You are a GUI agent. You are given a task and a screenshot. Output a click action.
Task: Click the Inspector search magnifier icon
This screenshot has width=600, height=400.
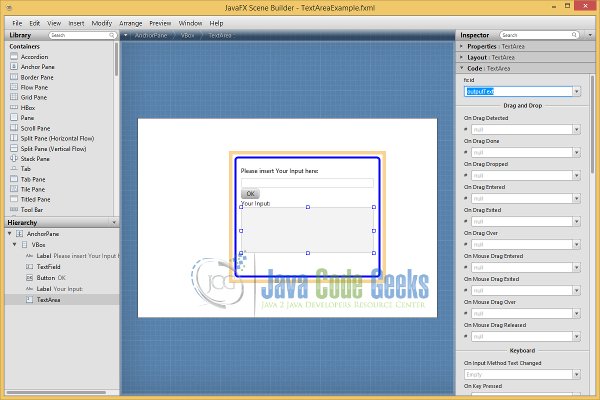tap(574, 35)
